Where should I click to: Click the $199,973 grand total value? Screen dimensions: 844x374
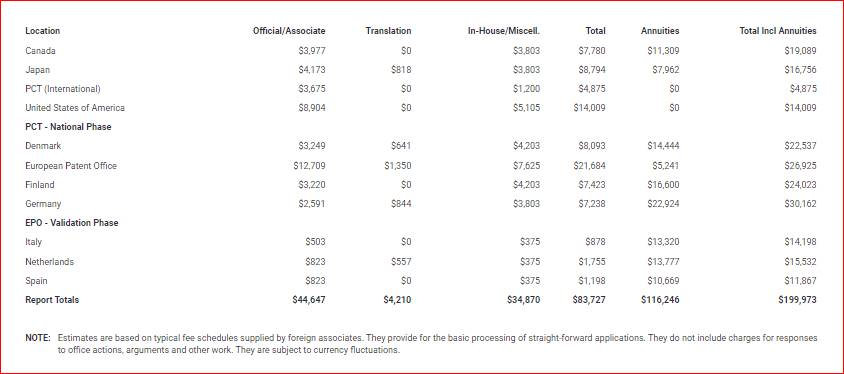coord(797,300)
